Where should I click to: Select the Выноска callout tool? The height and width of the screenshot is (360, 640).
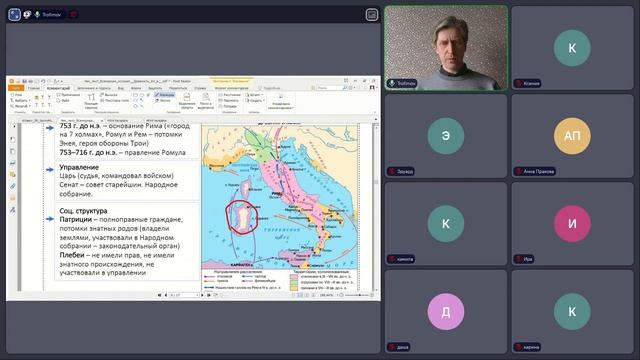pyautogui.click(x=109, y=95)
